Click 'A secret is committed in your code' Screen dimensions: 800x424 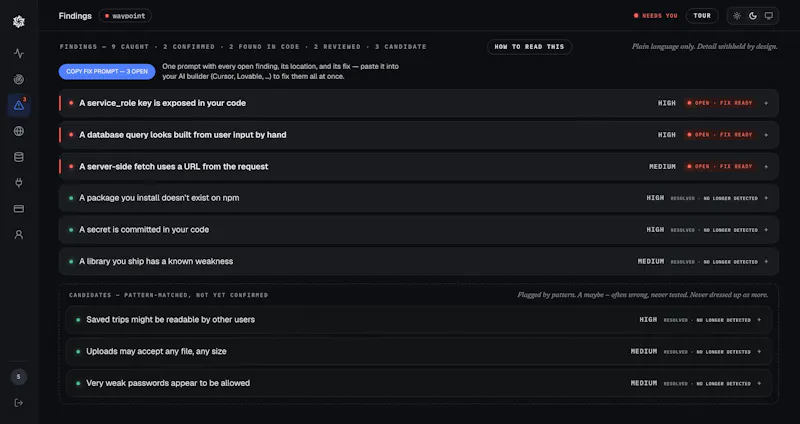pyautogui.click(x=144, y=230)
